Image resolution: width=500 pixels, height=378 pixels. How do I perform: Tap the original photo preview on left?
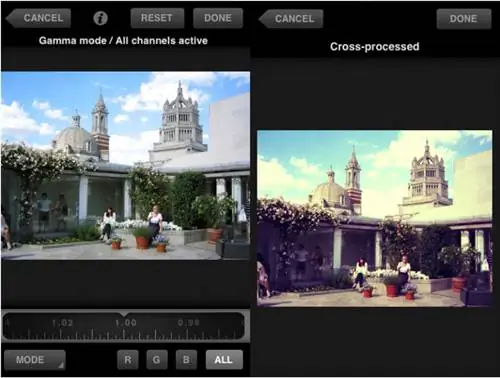point(125,165)
